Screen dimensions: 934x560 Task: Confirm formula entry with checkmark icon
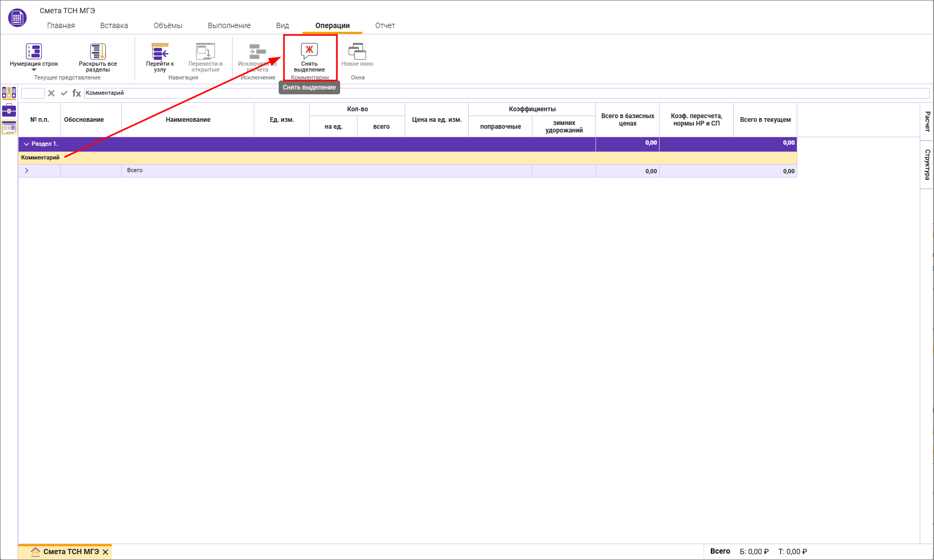pyautogui.click(x=64, y=93)
